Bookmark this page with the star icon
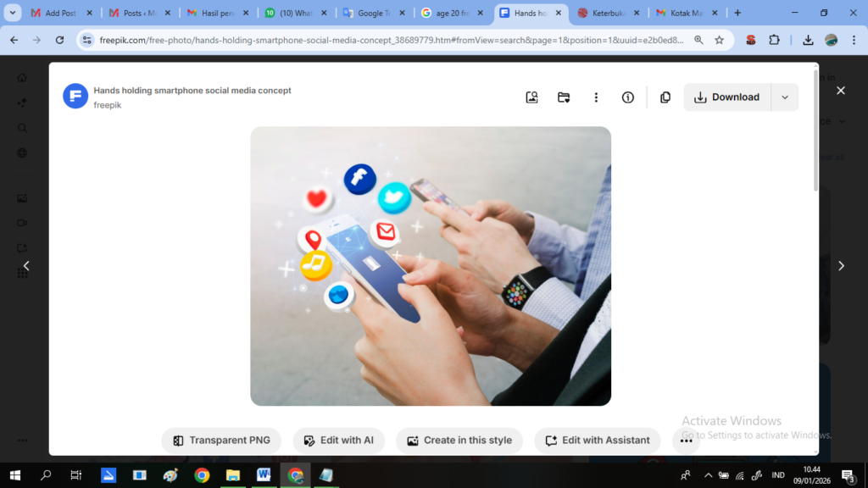 point(719,40)
